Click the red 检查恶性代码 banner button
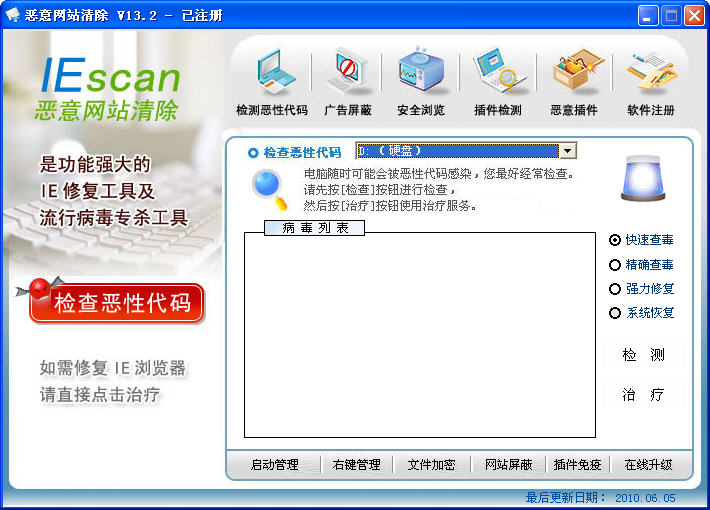The image size is (710, 510). click(x=118, y=303)
